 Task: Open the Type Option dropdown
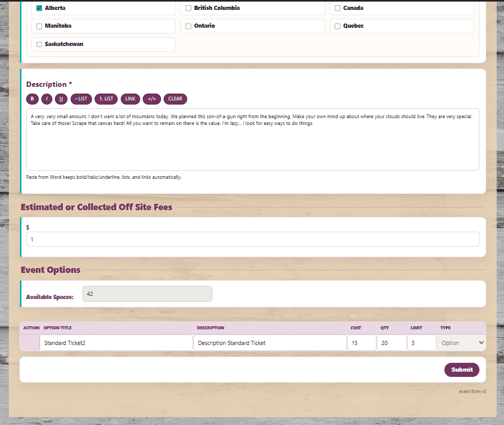[461, 343]
